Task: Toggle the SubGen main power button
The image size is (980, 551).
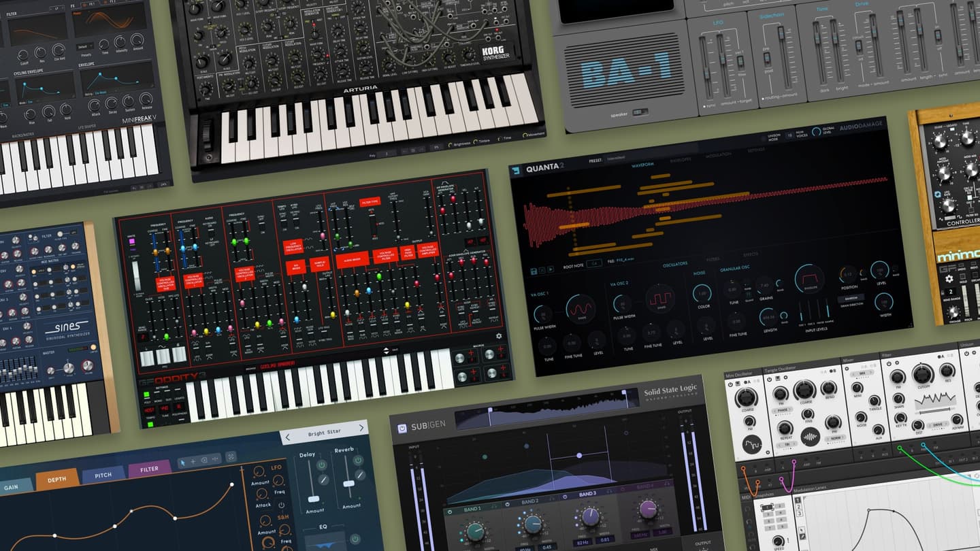Action: 402,429
